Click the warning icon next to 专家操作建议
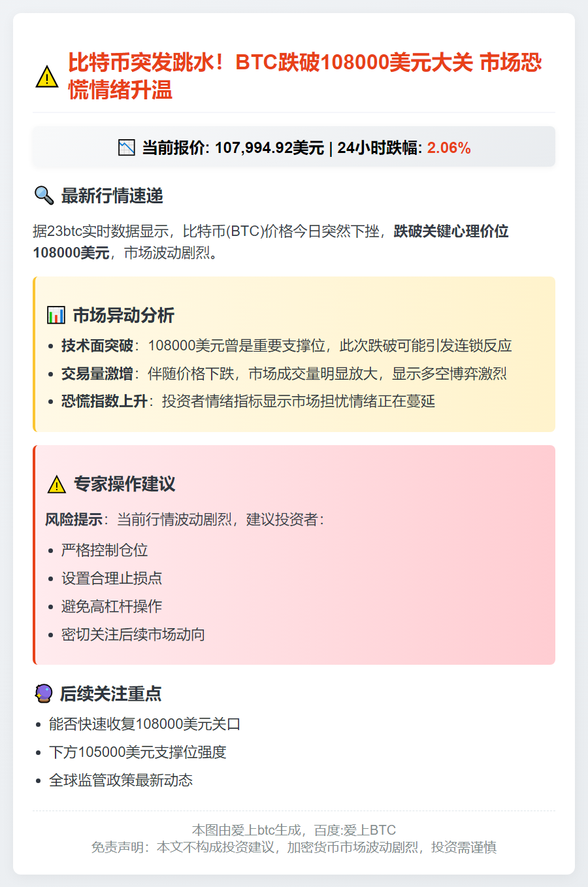 coord(57,484)
